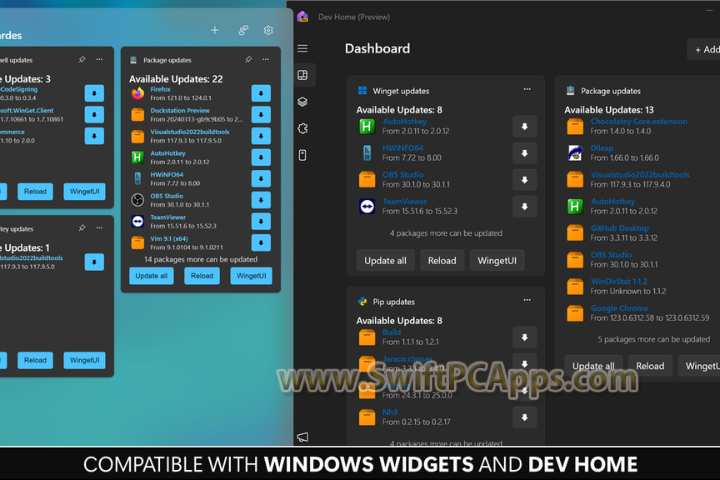Open the Google Chrome package link

(619, 308)
